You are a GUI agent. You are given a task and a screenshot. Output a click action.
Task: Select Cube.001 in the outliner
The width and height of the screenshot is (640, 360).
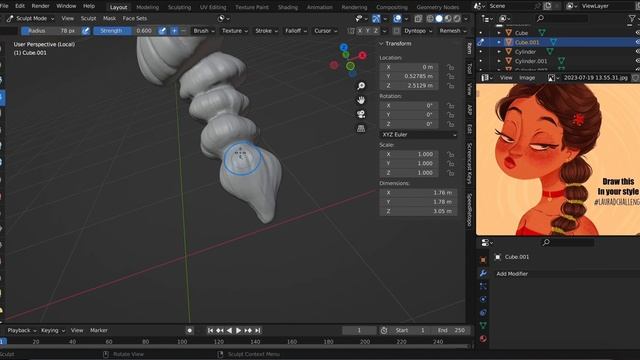pos(527,42)
